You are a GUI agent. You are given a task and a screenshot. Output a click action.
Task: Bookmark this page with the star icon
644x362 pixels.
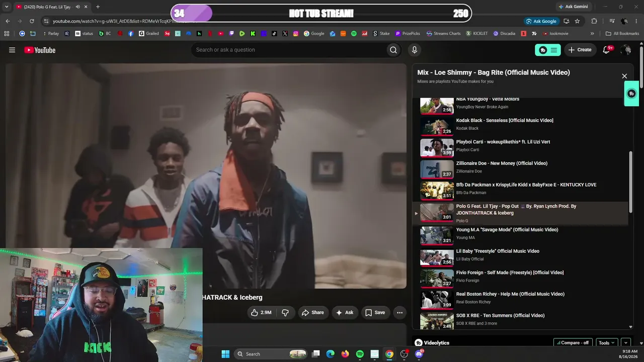coord(577,21)
